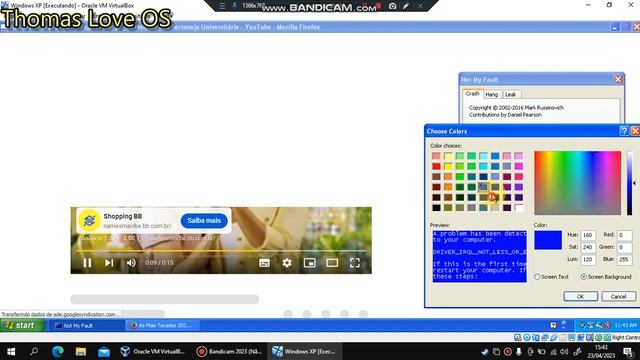Close the Bandicam recording bar with its X

click(x=420, y=6)
